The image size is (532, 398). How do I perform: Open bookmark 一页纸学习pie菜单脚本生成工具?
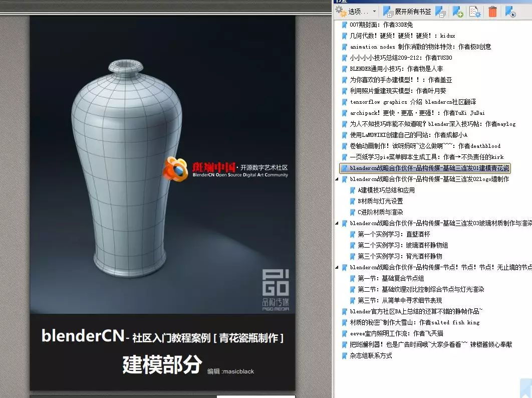tap(427, 157)
